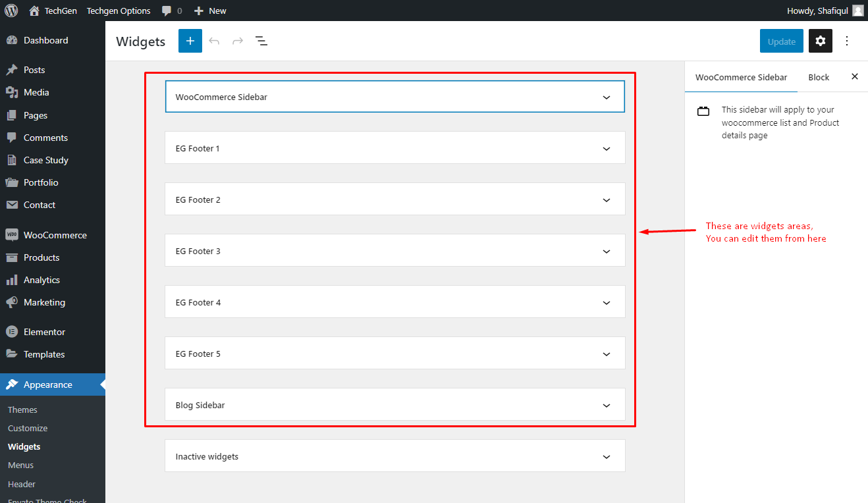
Task: Click the undo arrow in Widgets toolbar
Action: pyautogui.click(x=214, y=41)
